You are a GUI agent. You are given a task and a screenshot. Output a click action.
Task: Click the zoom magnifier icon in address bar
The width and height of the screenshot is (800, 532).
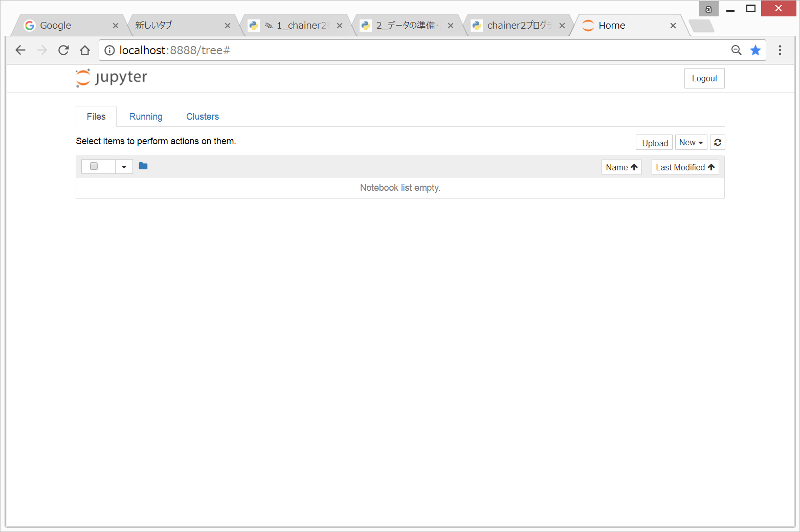click(x=736, y=50)
